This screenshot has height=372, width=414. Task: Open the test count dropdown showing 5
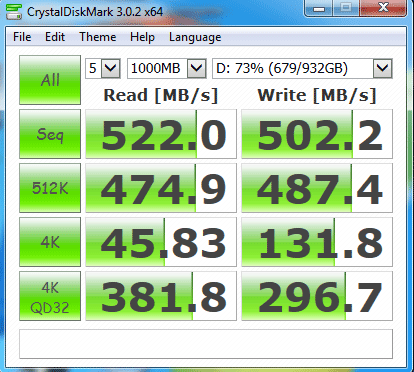[103, 69]
